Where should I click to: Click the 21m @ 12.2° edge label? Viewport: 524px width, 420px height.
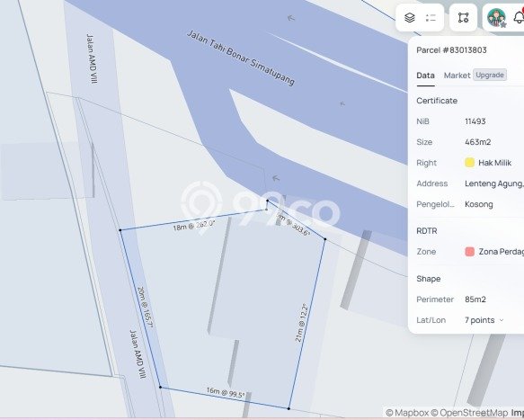(x=301, y=322)
